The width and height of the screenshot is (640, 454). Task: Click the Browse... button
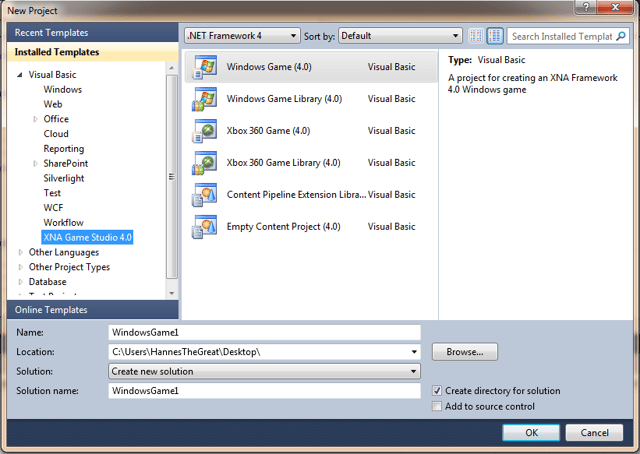[x=465, y=352]
